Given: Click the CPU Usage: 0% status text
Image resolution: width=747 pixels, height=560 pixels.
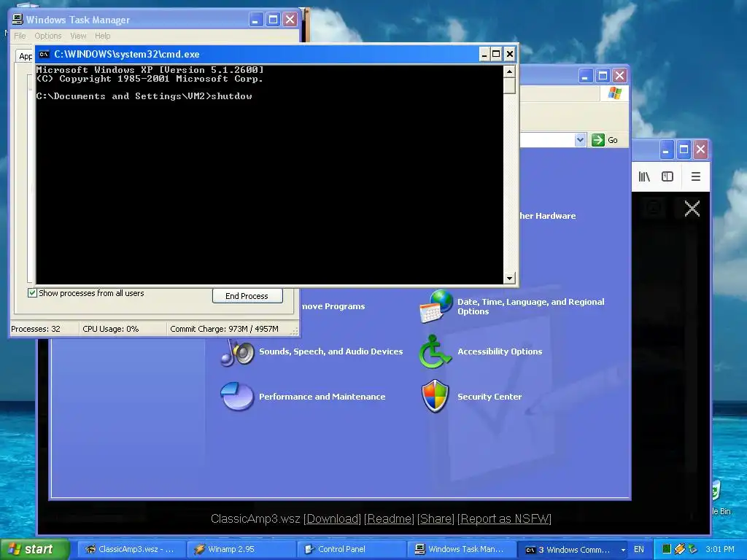Looking at the screenshot, I should tap(111, 329).
